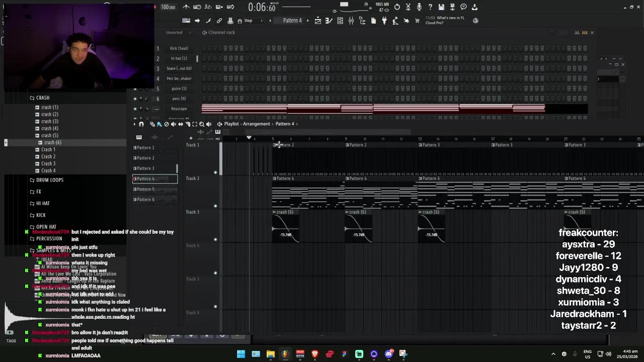Open the link/chain toolbar icon
The width and height of the screenshot is (644, 362).
pos(219,21)
